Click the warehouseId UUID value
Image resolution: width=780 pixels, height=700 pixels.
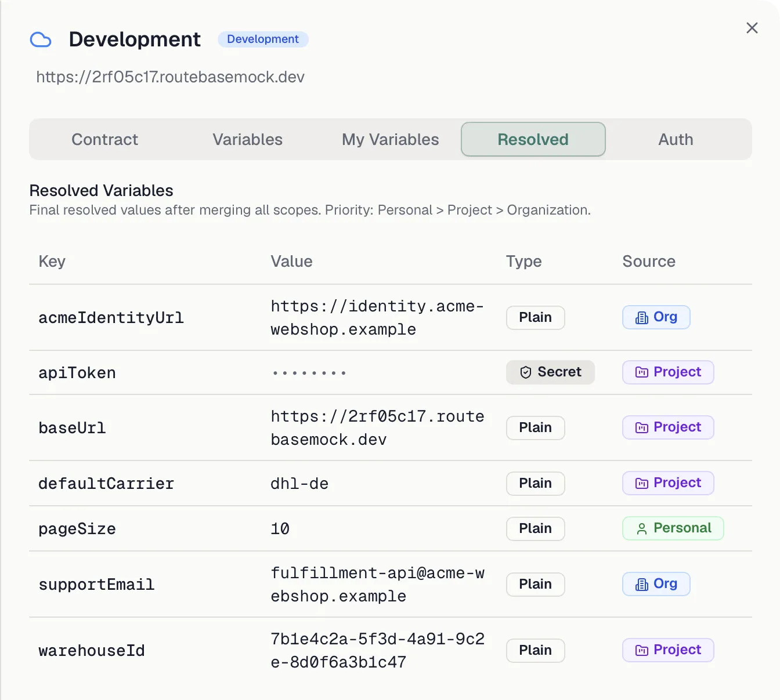[x=377, y=651]
